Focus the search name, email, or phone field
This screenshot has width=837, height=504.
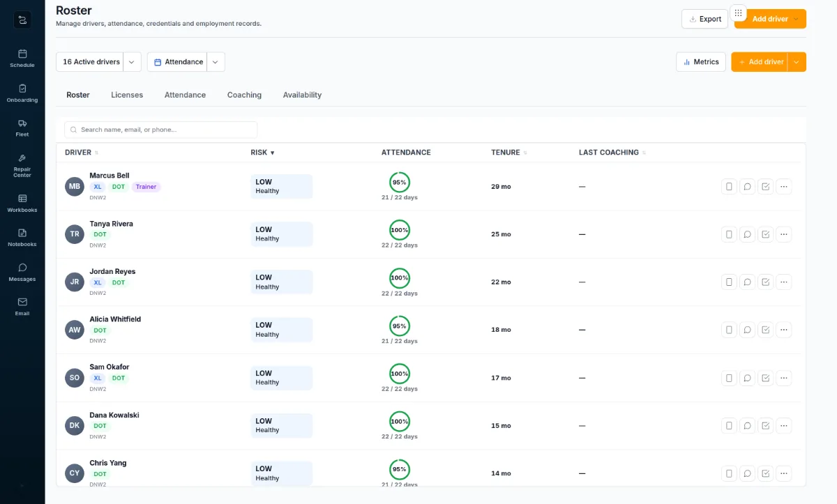pyautogui.click(x=160, y=130)
